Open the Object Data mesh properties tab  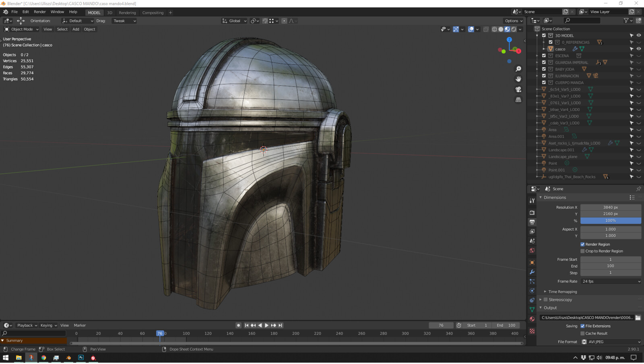pos(532,310)
